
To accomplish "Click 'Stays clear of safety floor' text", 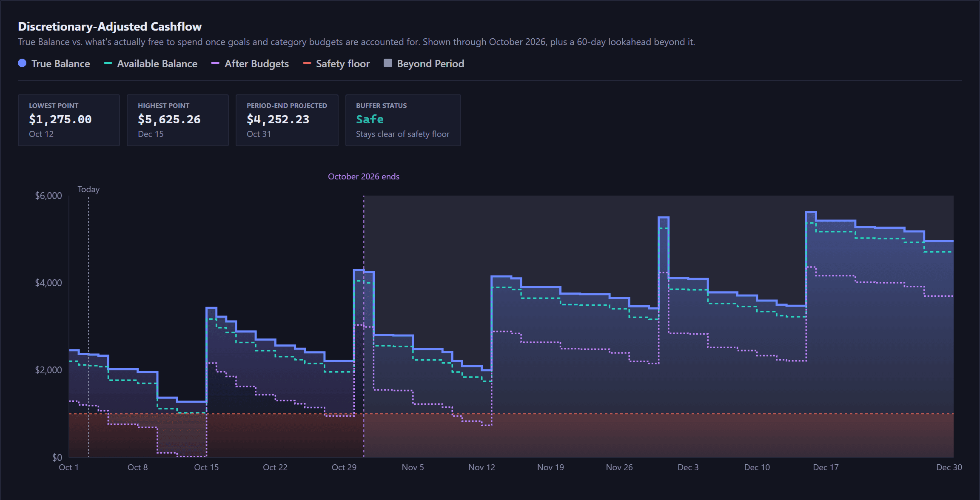I will tap(403, 134).
